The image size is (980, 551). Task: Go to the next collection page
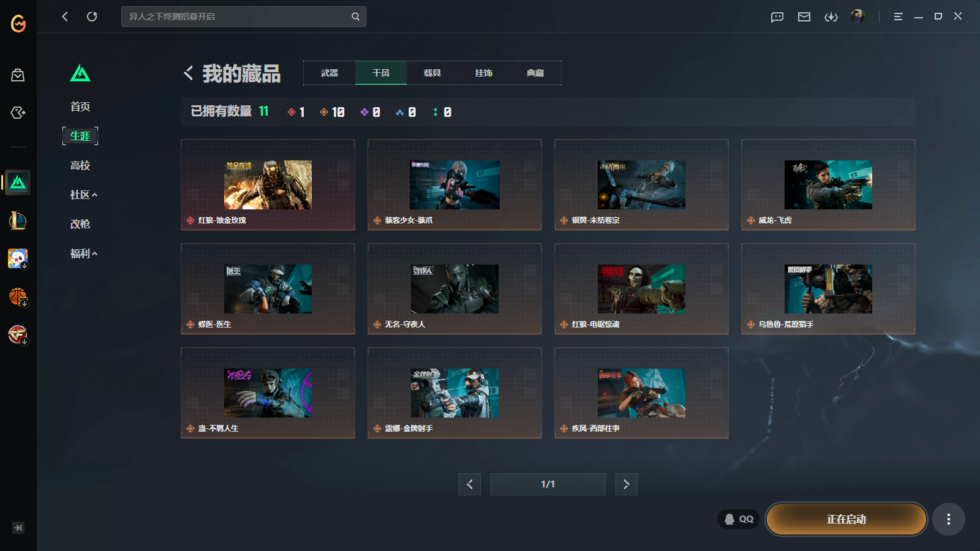(626, 484)
